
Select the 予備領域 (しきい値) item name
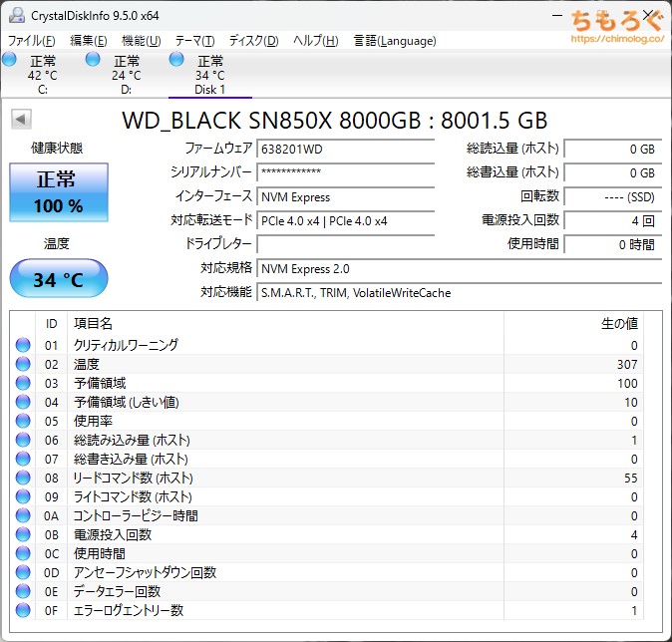click(126, 402)
